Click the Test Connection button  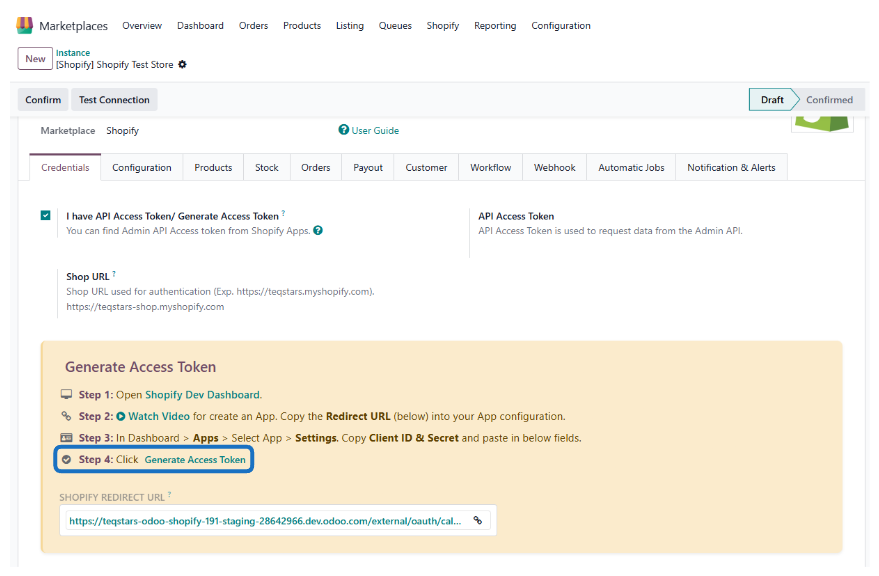click(x=114, y=99)
